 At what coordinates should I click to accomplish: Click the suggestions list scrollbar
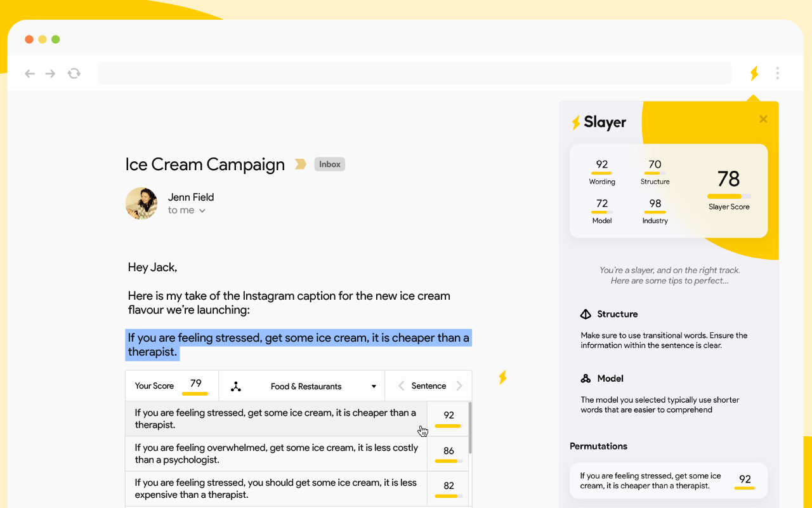(469, 429)
